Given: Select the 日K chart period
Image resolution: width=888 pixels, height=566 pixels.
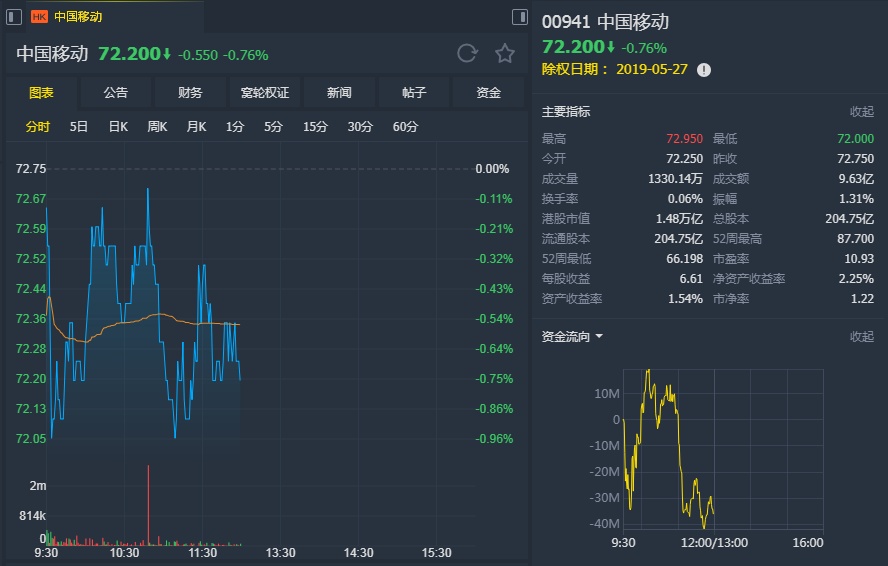Looking at the screenshot, I should (118, 127).
